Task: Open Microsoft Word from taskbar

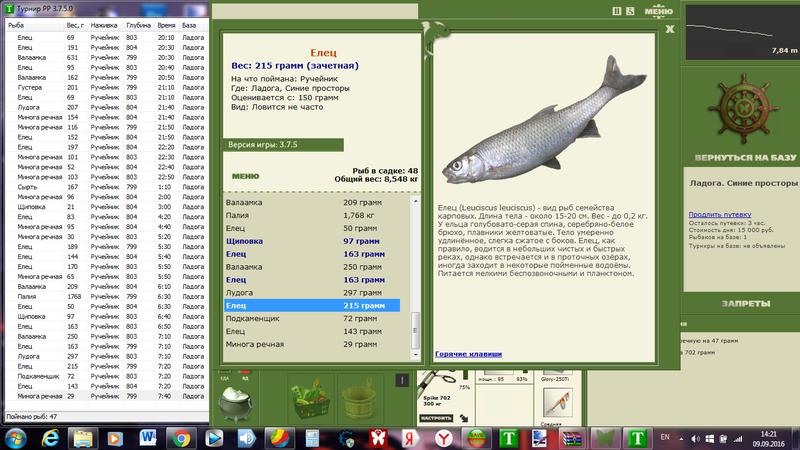Action: (x=147, y=438)
